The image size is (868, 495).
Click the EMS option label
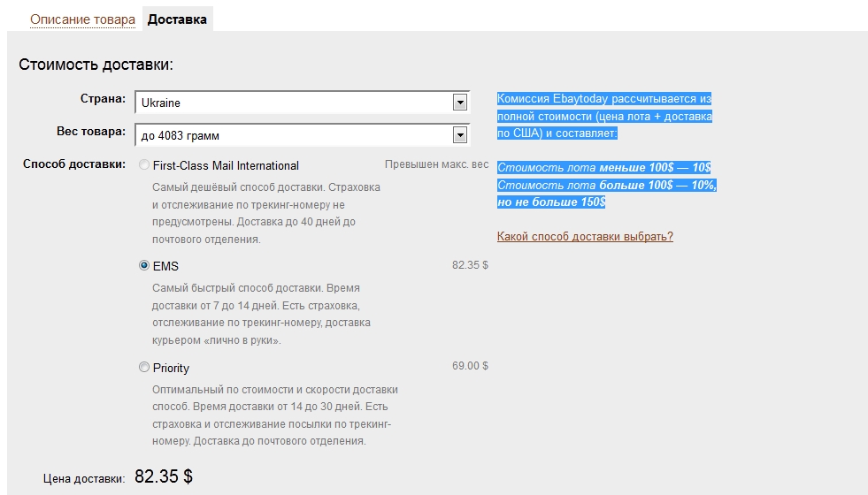165,266
